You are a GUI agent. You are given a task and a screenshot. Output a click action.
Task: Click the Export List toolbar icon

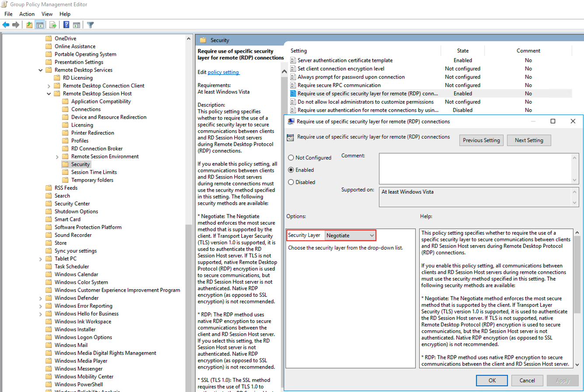click(x=52, y=25)
